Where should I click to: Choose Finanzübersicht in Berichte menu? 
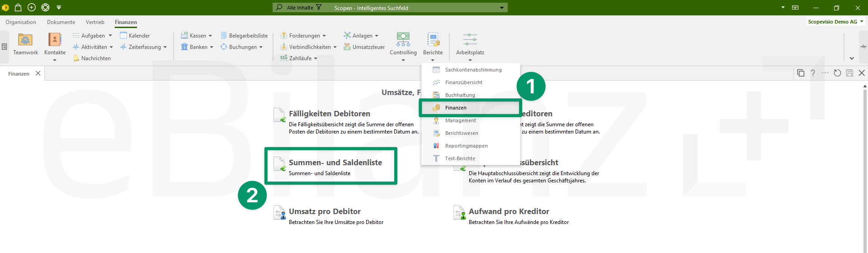(471, 82)
